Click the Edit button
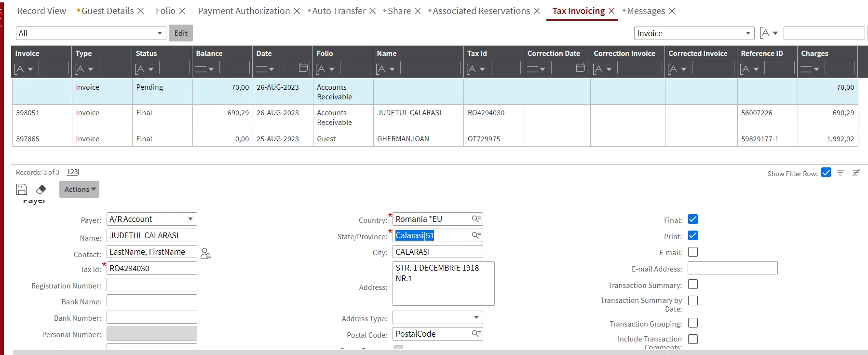This screenshot has height=355, width=868. pyautogui.click(x=181, y=33)
